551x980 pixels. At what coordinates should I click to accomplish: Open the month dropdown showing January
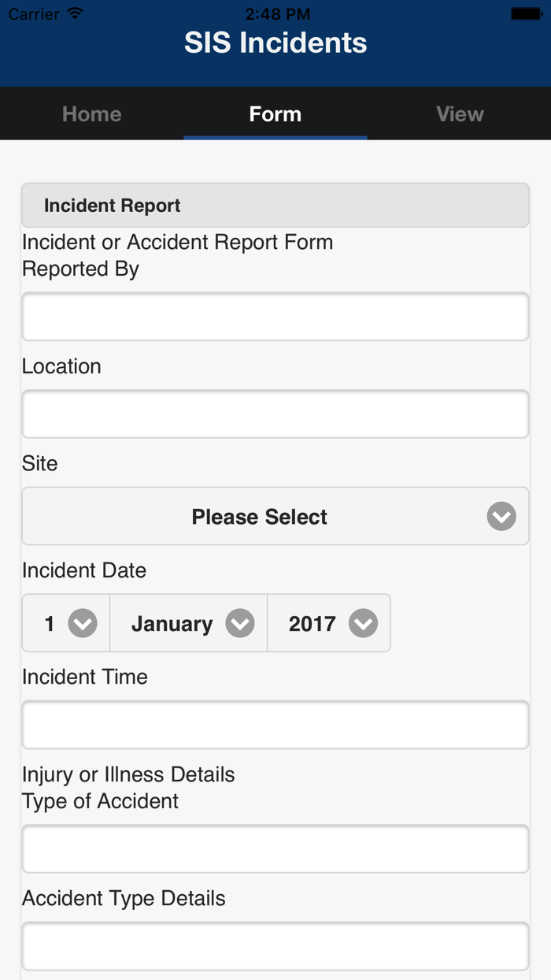pyautogui.click(x=188, y=623)
